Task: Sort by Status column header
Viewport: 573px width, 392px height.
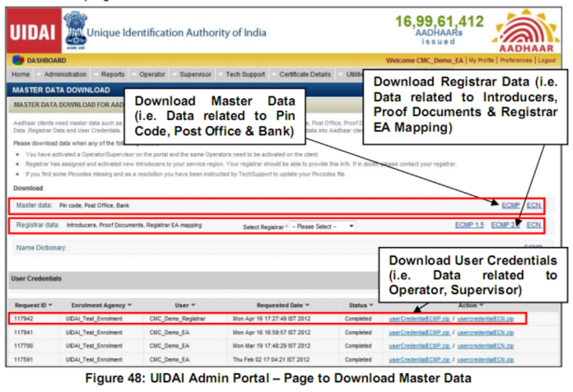Action: (361, 306)
